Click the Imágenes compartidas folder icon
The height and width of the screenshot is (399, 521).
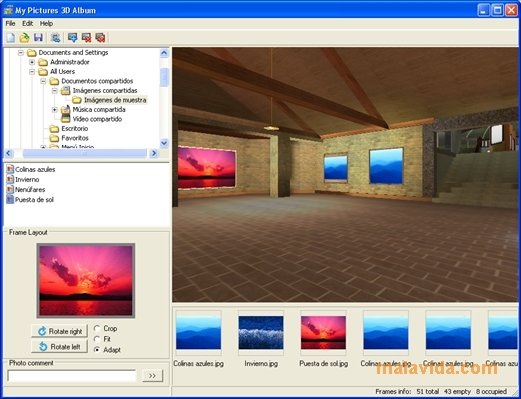pos(66,90)
